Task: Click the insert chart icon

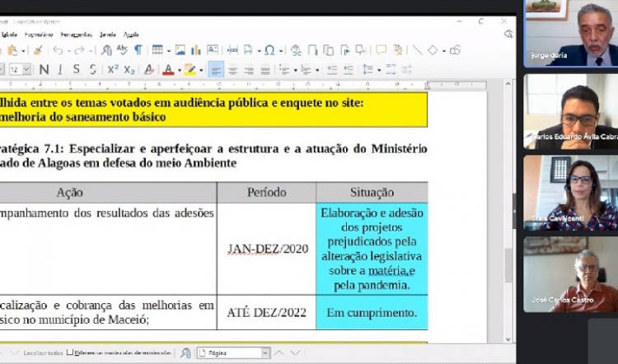Action: (x=195, y=50)
